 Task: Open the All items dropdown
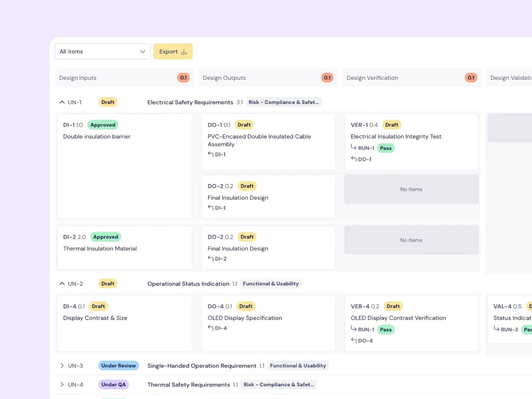pyautogui.click(x=102, y=52)
